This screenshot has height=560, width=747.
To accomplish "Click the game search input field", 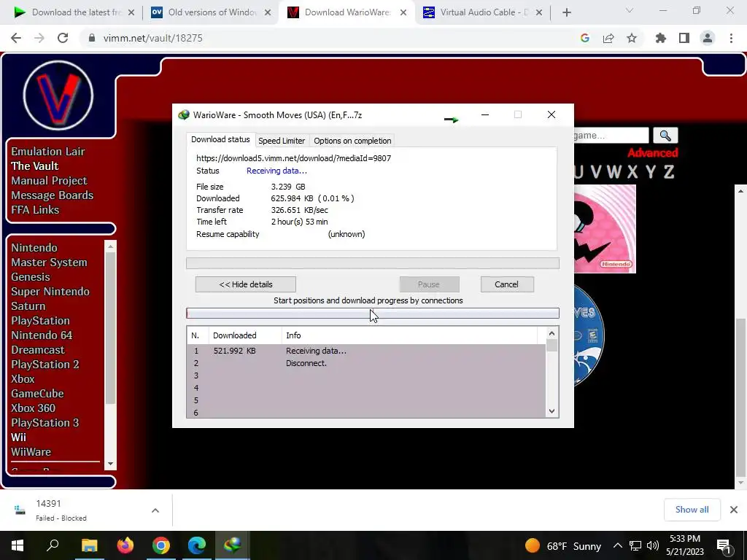I will 611,136.
